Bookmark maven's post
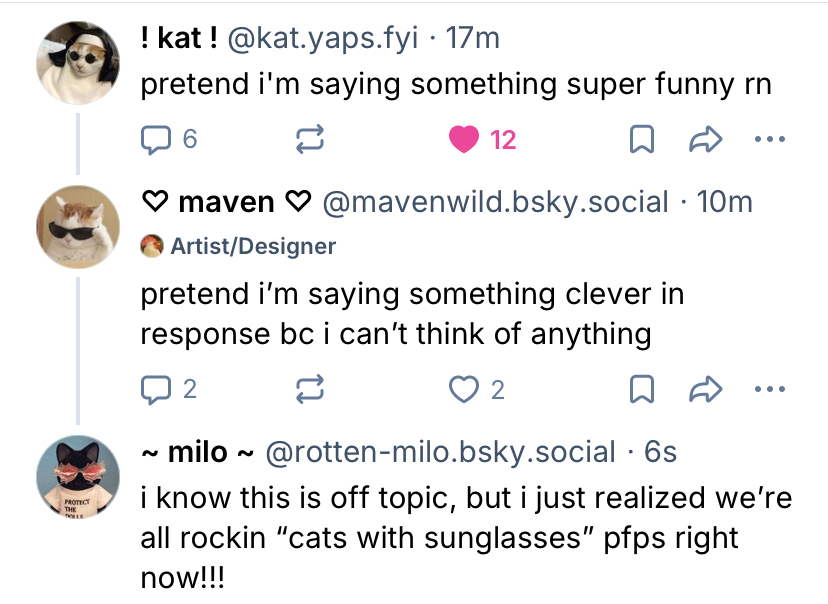 click(x=640, y=389)
